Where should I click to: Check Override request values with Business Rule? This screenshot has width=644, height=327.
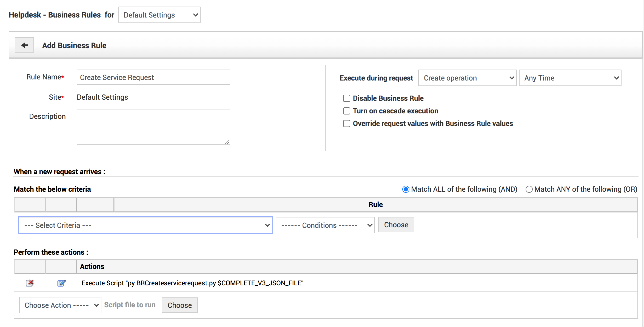(347, 124)
